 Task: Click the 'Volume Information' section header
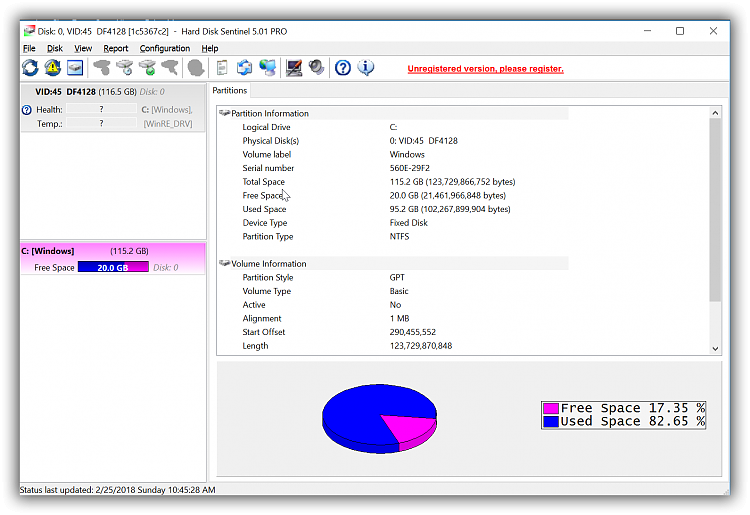(x=269, y=263)
